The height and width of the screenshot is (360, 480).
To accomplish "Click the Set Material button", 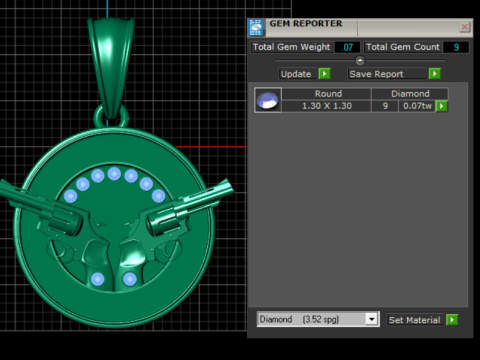I will coord(414,320).
